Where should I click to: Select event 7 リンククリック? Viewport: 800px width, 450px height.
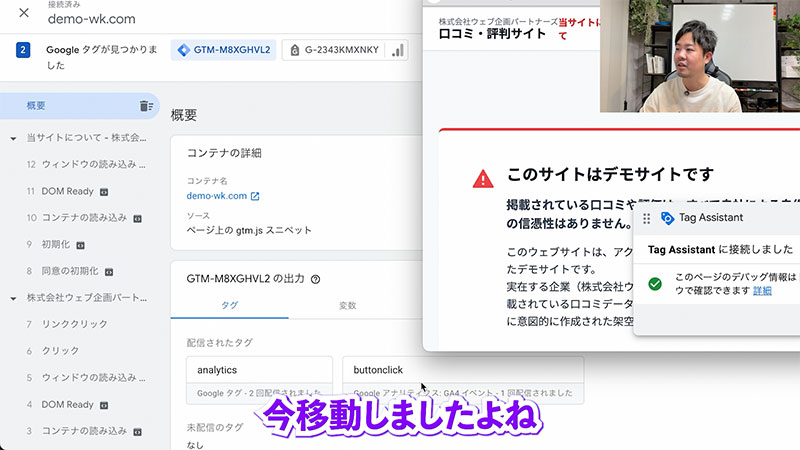[67, 324]
